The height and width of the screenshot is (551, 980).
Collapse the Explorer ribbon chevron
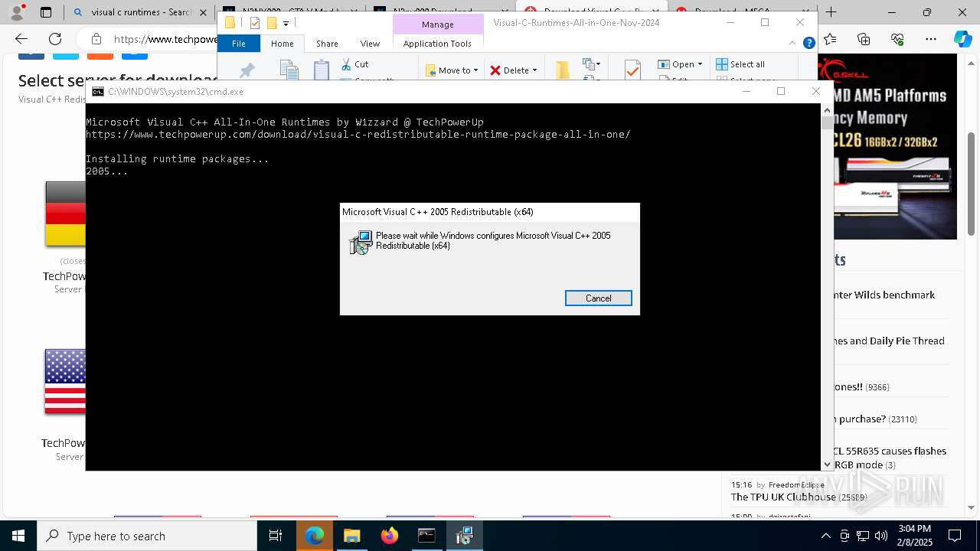(792, 44)
